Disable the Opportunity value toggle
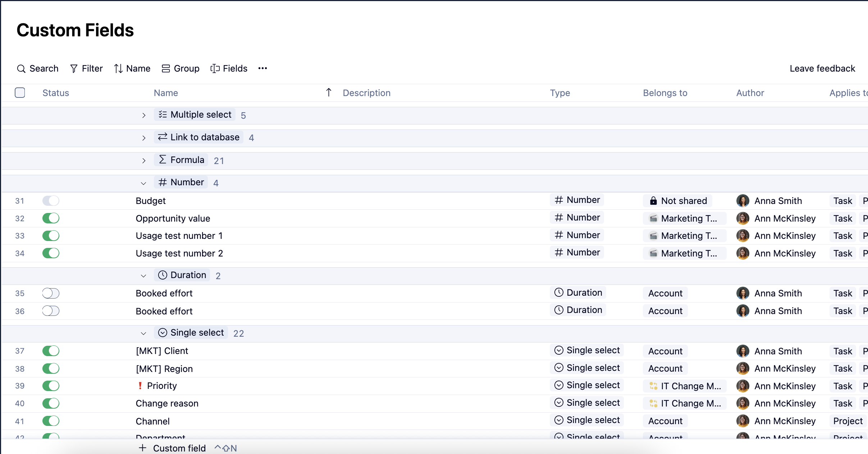The height and width of the screenshot is (454, 868). [x=51, y=218]
